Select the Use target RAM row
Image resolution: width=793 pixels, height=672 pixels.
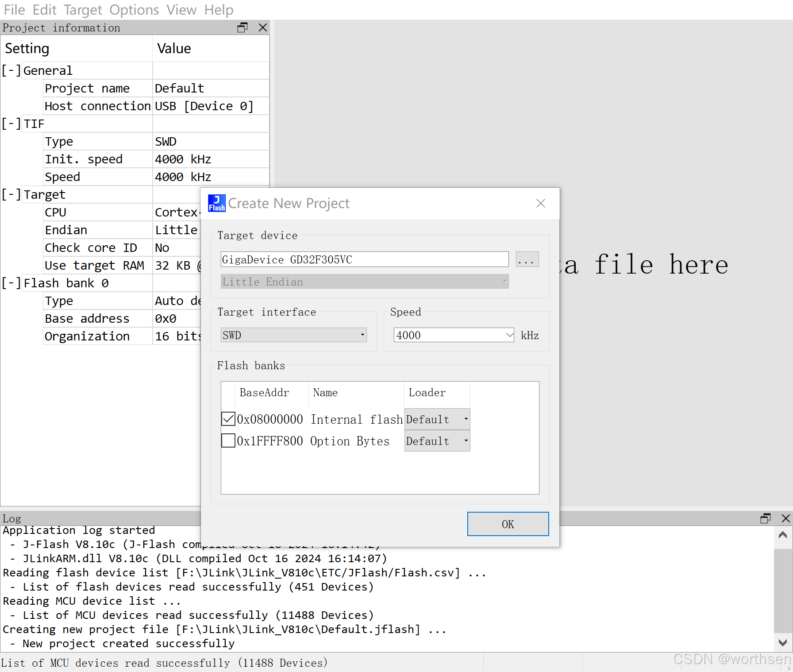[x=122, y=265]
